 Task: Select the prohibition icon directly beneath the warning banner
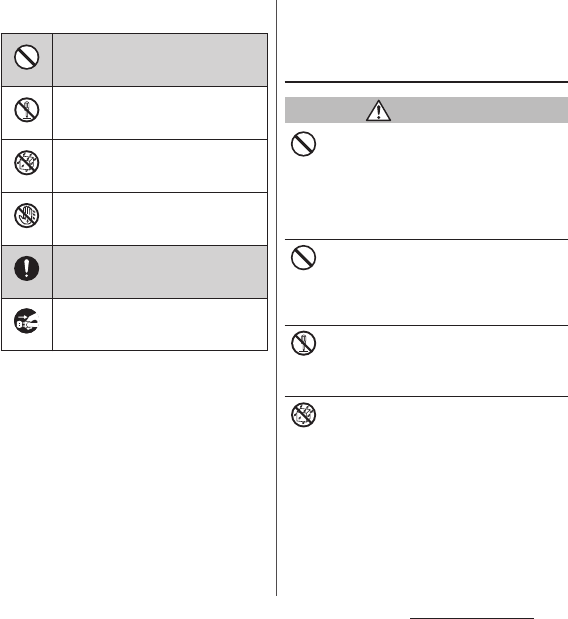pos(303,144)
